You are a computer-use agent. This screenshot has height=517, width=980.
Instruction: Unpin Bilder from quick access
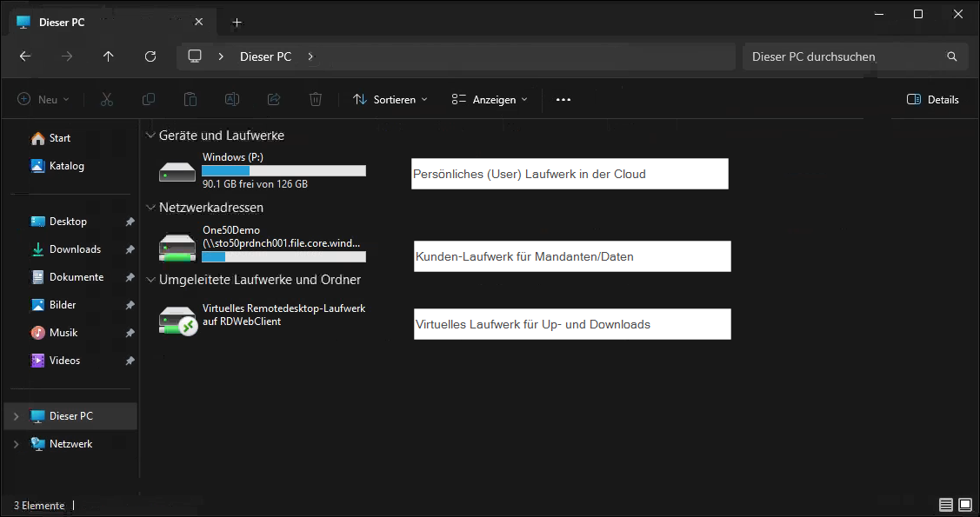point(130,305)
